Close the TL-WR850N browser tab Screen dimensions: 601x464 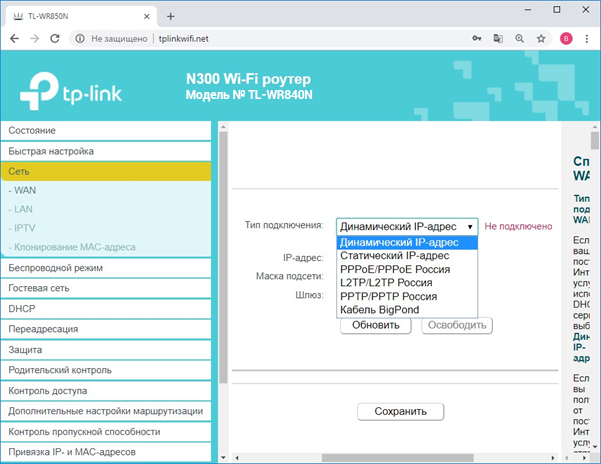pos(145,16)
